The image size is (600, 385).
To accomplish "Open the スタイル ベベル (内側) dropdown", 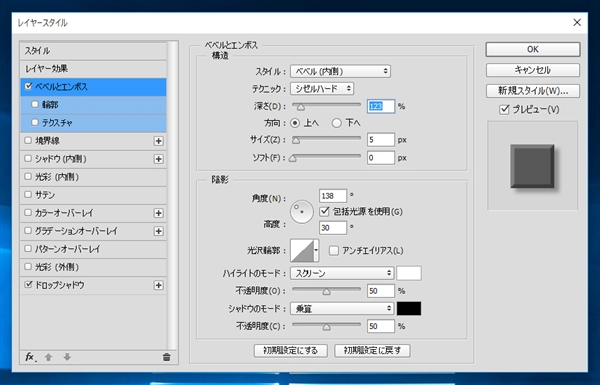I will (x=341, y=71).
